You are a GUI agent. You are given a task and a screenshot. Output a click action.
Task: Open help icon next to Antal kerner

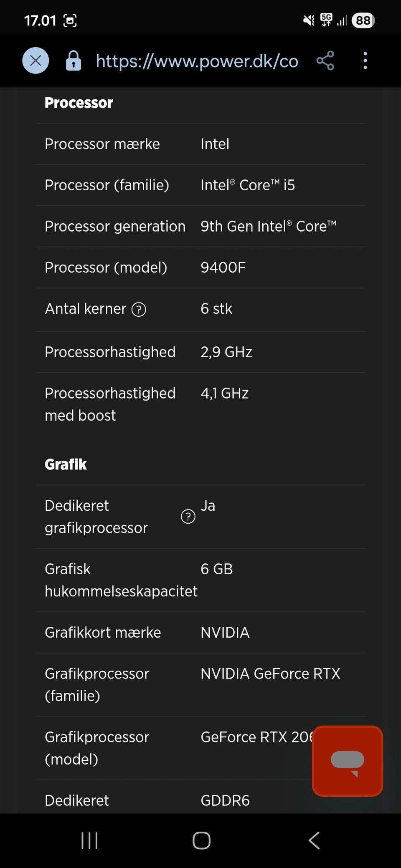pos(139,310)
